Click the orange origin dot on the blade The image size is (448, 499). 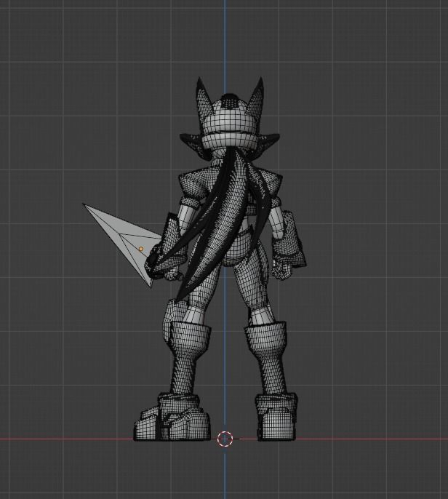click(141, 249)
